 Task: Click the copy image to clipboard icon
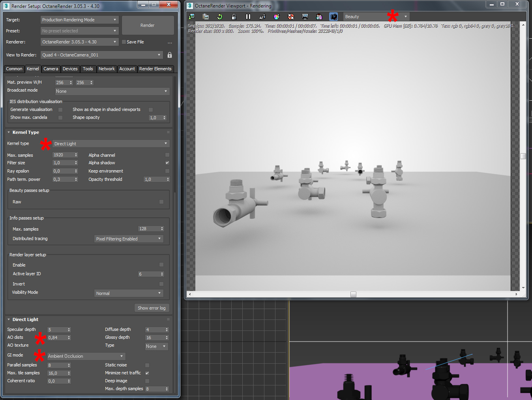[206, 17]
